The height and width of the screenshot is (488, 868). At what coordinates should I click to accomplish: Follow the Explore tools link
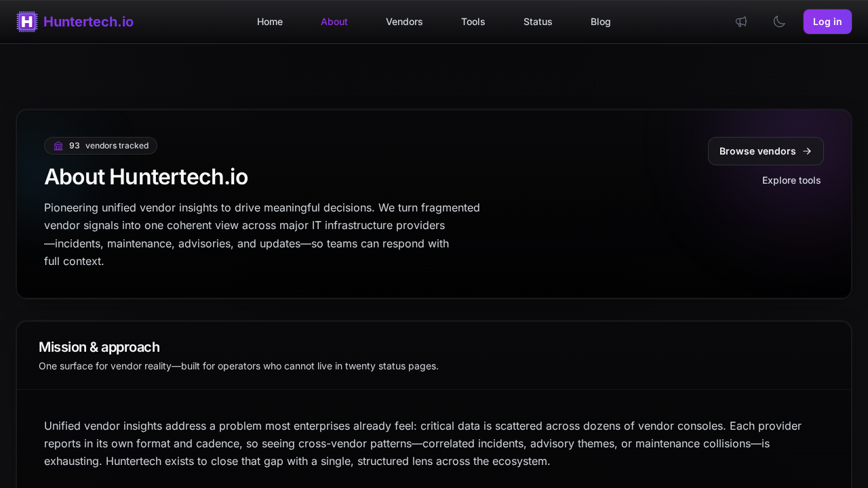791,180
